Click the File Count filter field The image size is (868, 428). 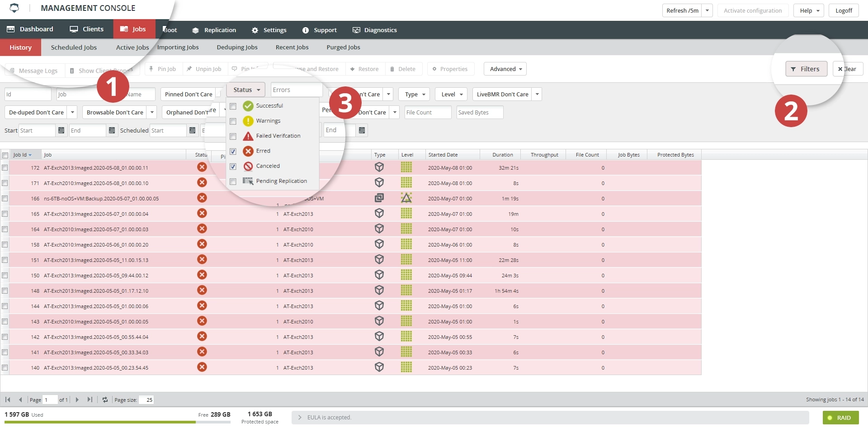click(x=428, y=112)
